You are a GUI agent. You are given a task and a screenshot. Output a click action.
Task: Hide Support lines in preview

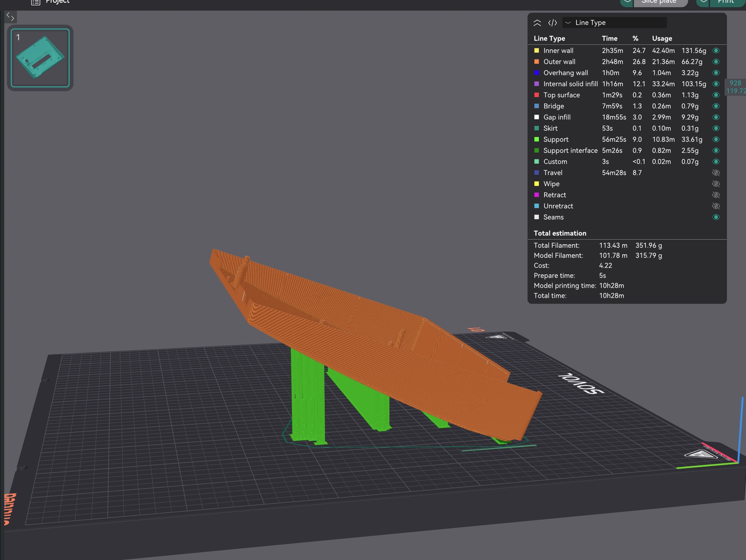[716, 139]
